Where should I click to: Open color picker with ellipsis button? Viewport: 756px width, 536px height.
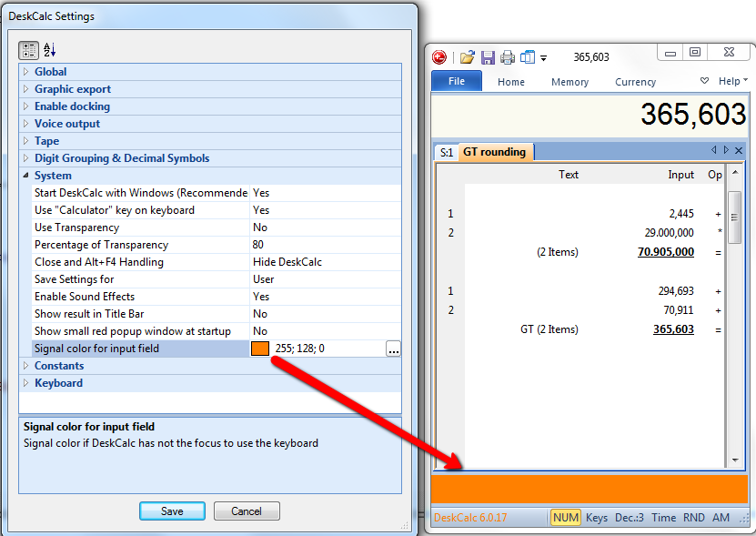point(393,349)
